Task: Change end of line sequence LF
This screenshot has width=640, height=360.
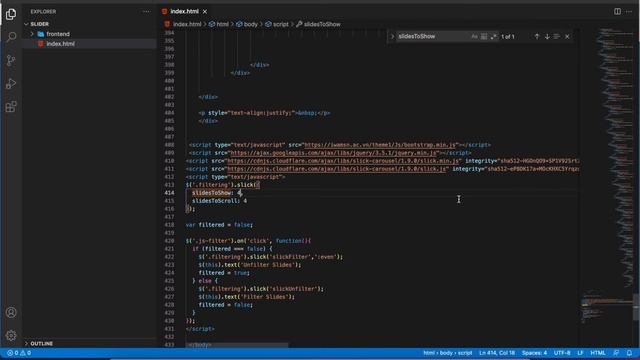Action: tap(580, 353)
